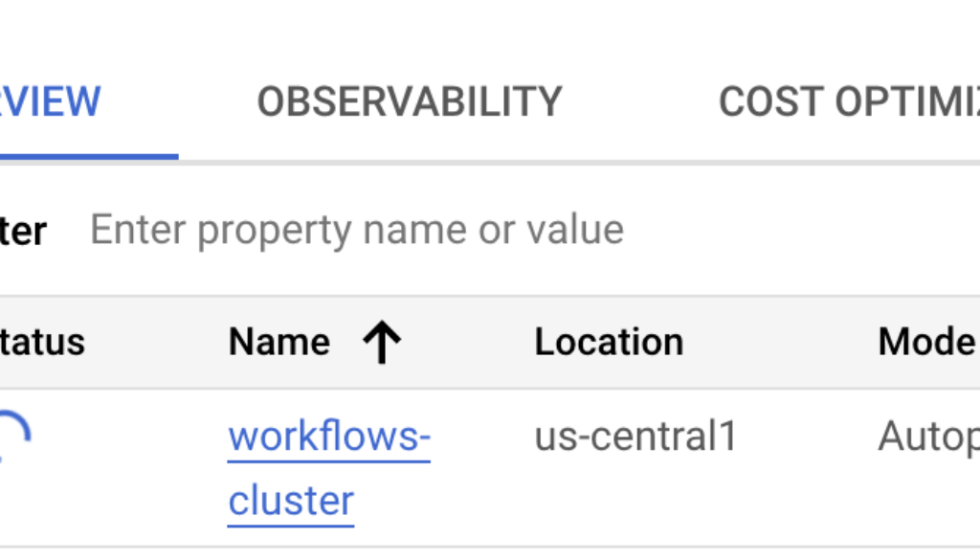
Task: Click blank row area below us-central1
Action: [x=635, y=503]
